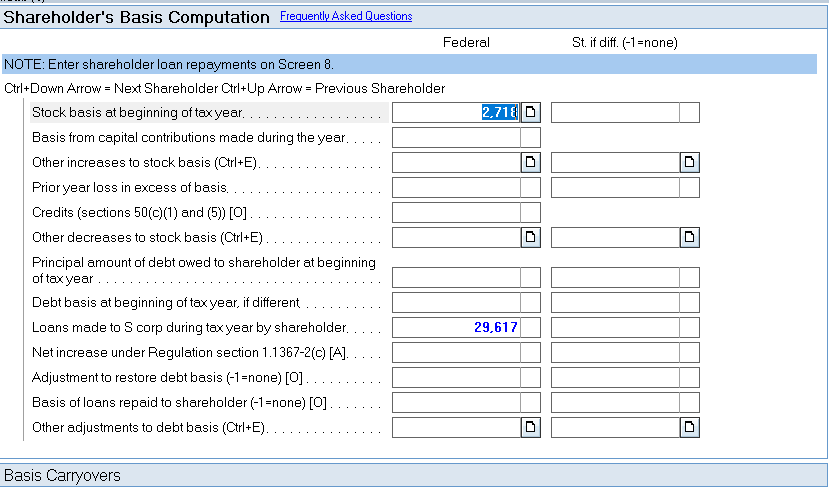The image size is (829, 487).
Task: Open detail icon for Stock basis at beginning of year
Action: tap(531, 112)
